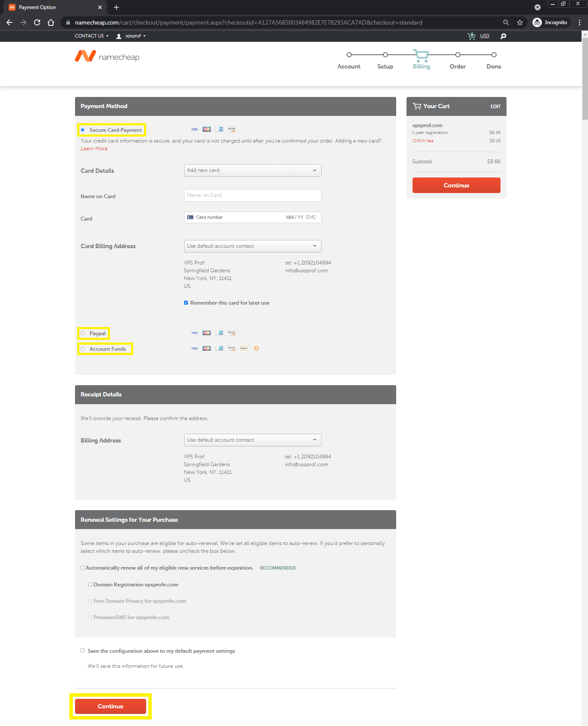Open the Learn More link
Viewport: 588px width, 726px height.
click(94, 149)
